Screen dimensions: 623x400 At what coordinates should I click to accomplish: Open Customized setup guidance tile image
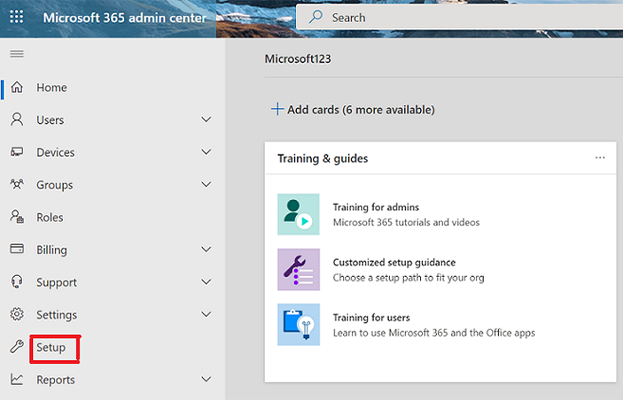point(298,270)
